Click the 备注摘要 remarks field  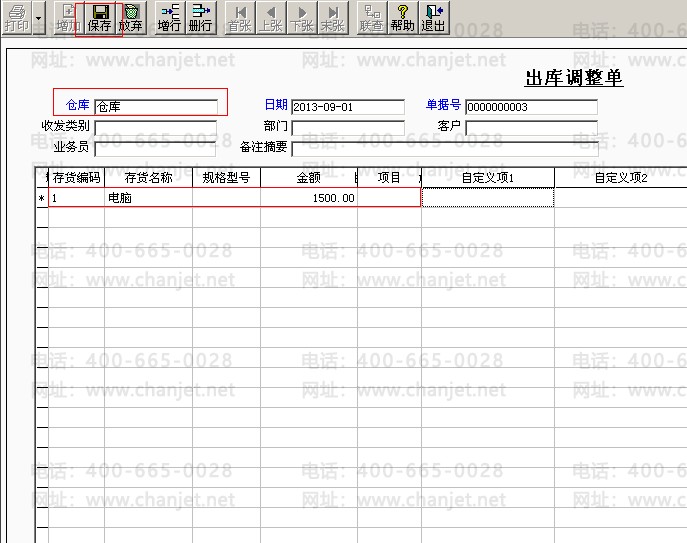click(x=445, y=148)
